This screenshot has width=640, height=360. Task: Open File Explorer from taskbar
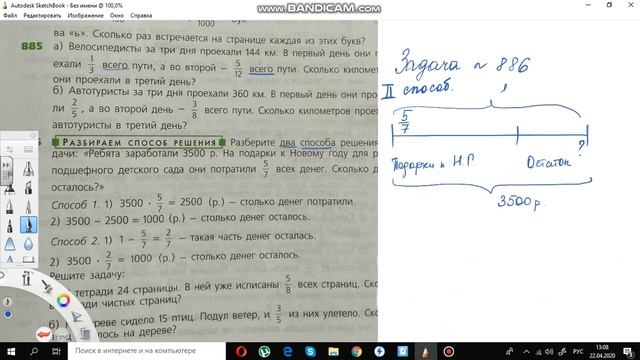[x=333, y=351]
